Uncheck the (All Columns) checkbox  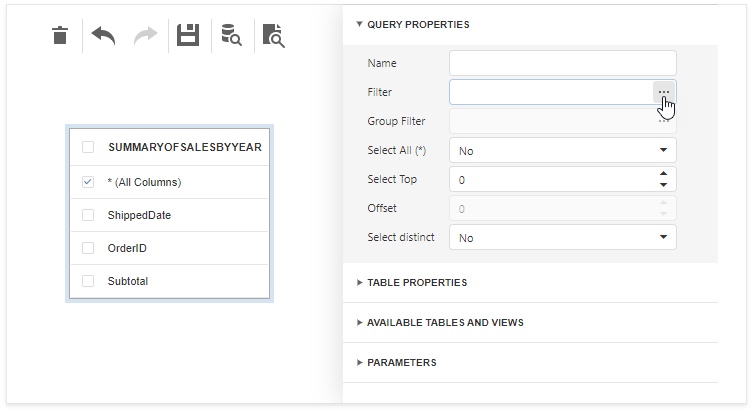[88, 182]
